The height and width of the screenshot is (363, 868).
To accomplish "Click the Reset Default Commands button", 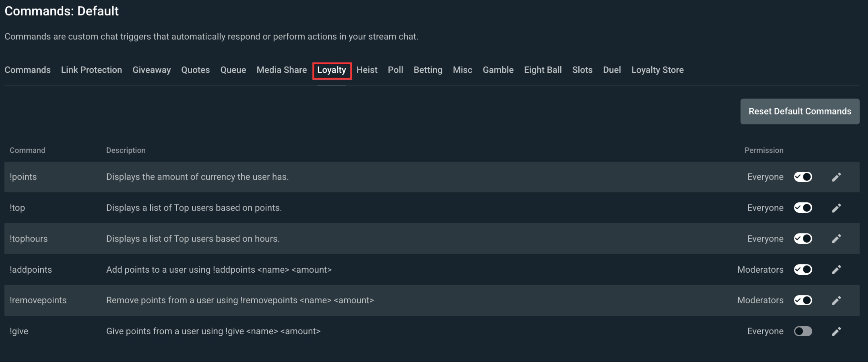I will click(x=800, y=111).
